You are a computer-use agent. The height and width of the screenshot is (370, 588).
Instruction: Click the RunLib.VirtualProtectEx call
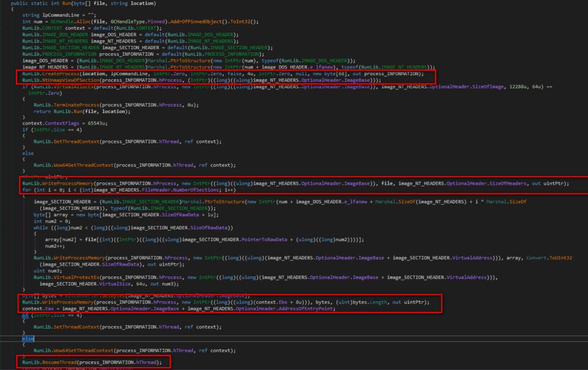(67, 278)
